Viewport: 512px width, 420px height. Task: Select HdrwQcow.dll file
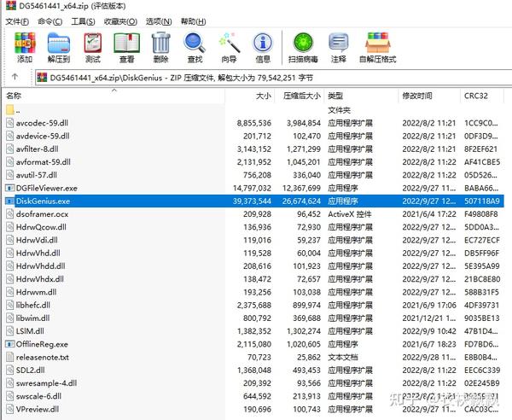[41, 227]
